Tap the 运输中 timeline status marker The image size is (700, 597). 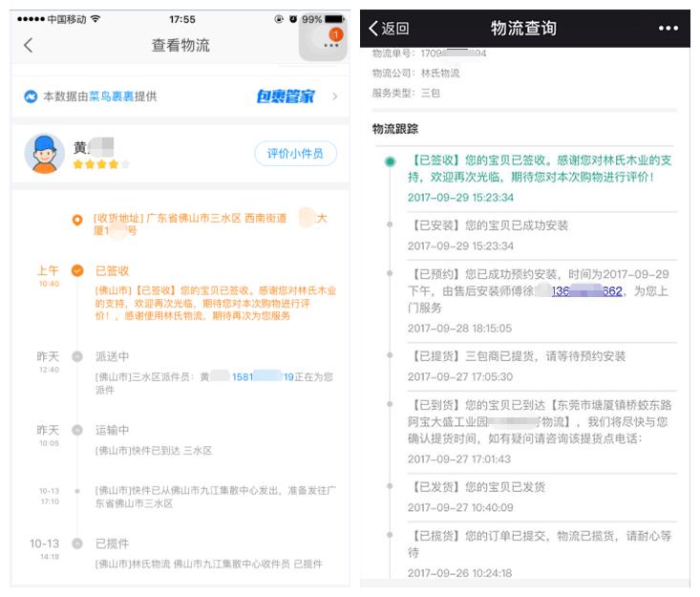click(77, 430)
